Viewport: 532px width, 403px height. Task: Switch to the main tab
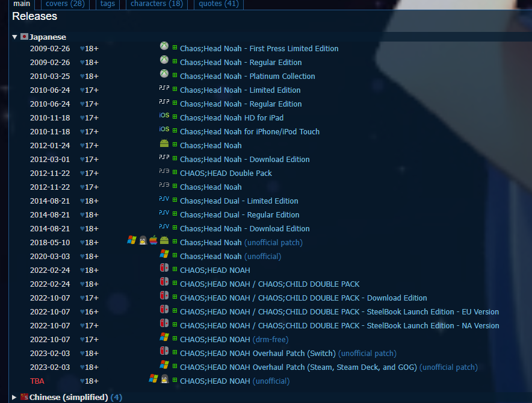(22, 4)
